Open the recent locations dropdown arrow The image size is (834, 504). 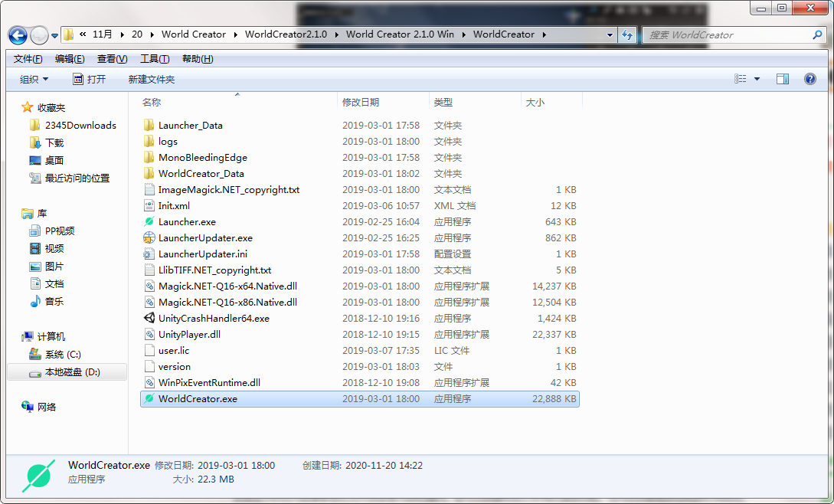point(54,36)
